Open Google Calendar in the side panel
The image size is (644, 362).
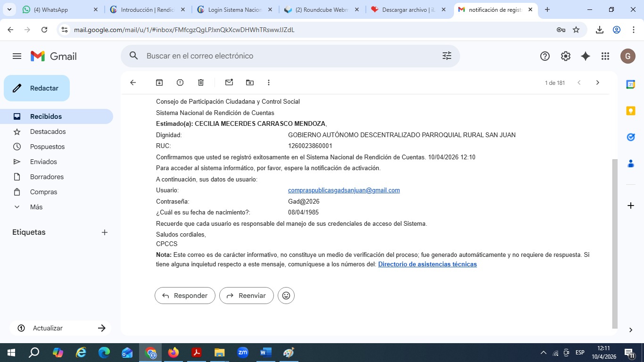coord(630,84)
